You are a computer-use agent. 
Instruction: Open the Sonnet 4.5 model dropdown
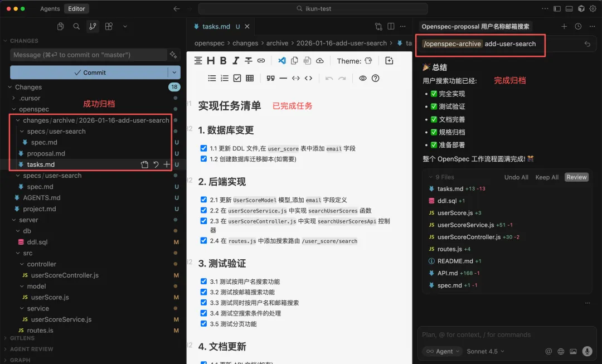click(486, 351)
